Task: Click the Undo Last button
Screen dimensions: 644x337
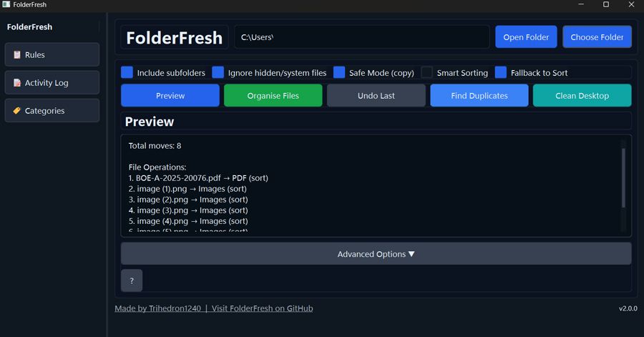Action: click(x=376, y=95)
